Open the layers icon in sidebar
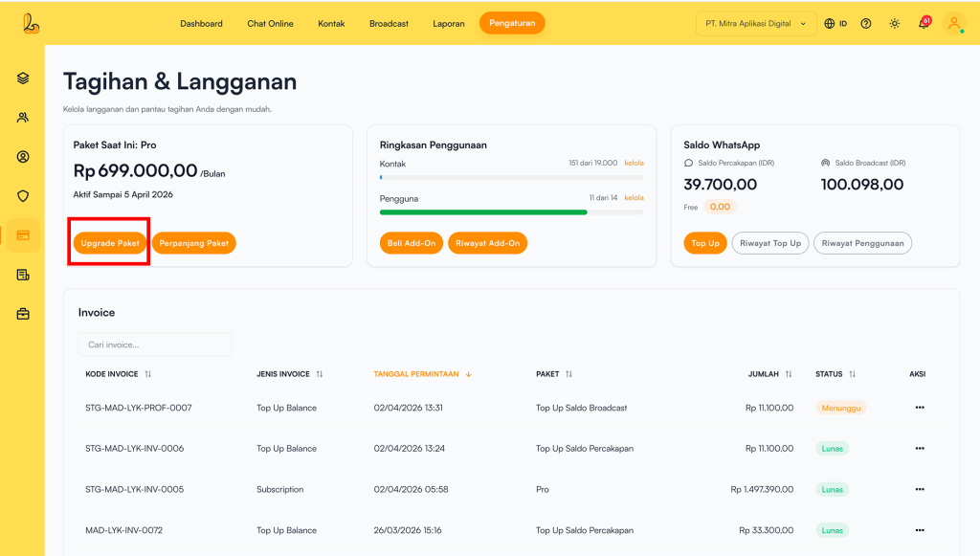The image size is (980, 556). coord(23,78)
